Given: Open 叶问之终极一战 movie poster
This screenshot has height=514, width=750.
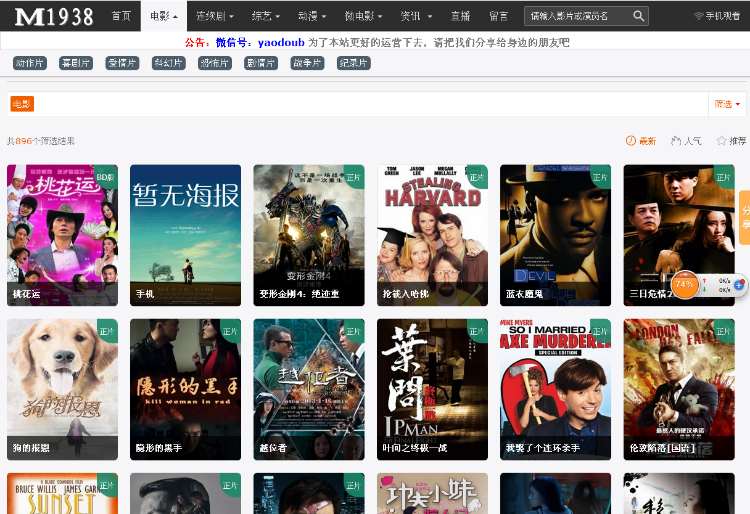Looking at the screenshot, I should click(x=432, y=390).
